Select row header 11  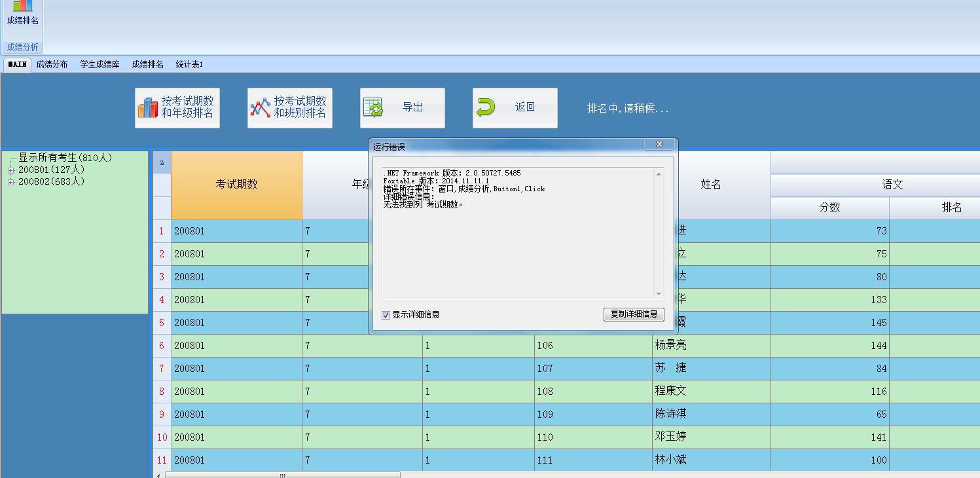tap(162, 460)
